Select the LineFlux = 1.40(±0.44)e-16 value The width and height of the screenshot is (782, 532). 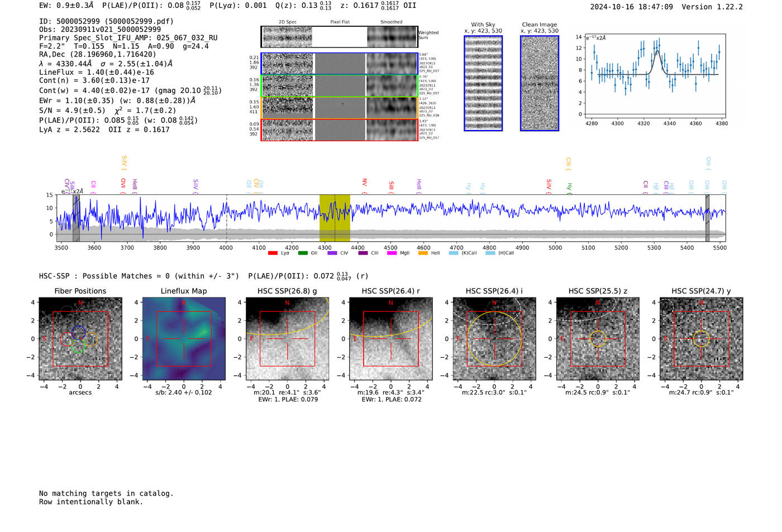coord(97,72)
